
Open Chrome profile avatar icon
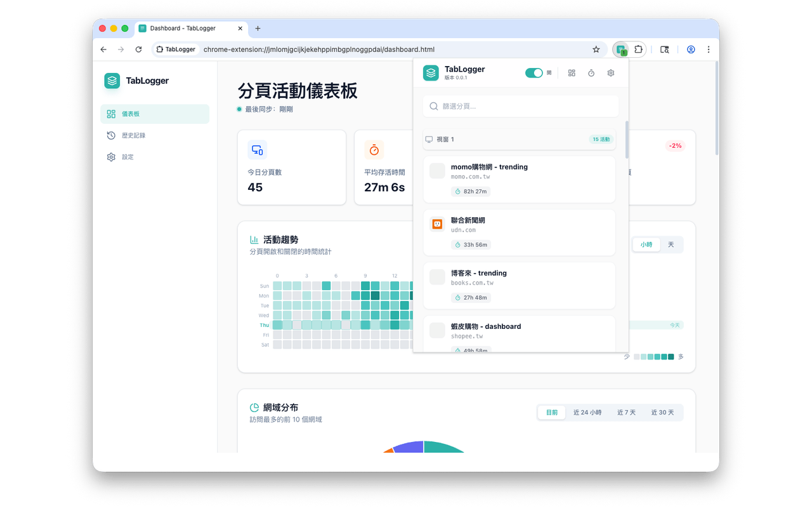[691, 50]
